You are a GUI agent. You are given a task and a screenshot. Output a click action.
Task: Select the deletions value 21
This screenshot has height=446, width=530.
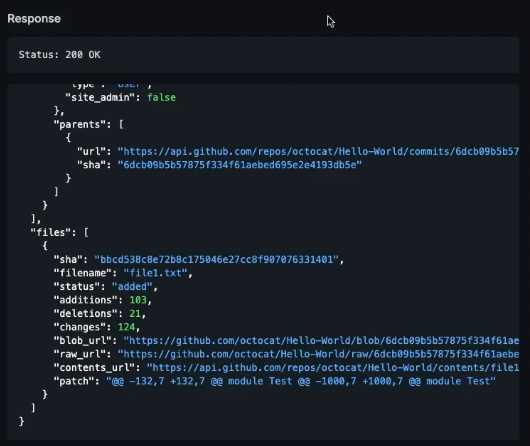click(x=135, y=314)
